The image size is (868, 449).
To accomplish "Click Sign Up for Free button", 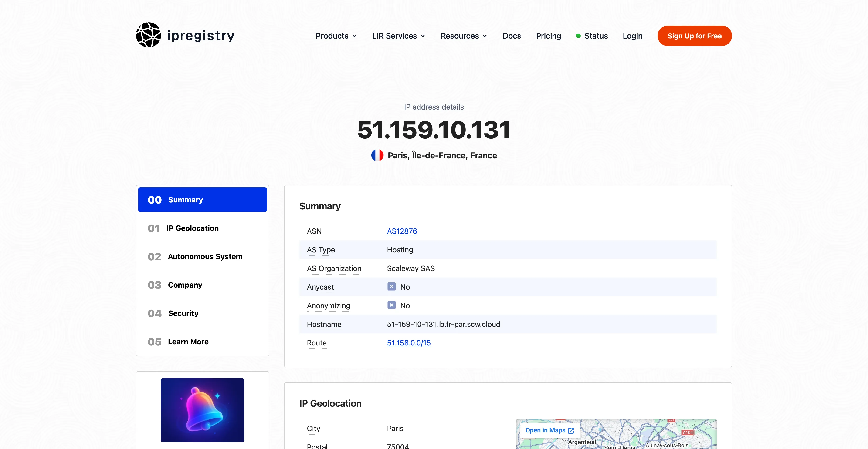I will coord(695,36).
